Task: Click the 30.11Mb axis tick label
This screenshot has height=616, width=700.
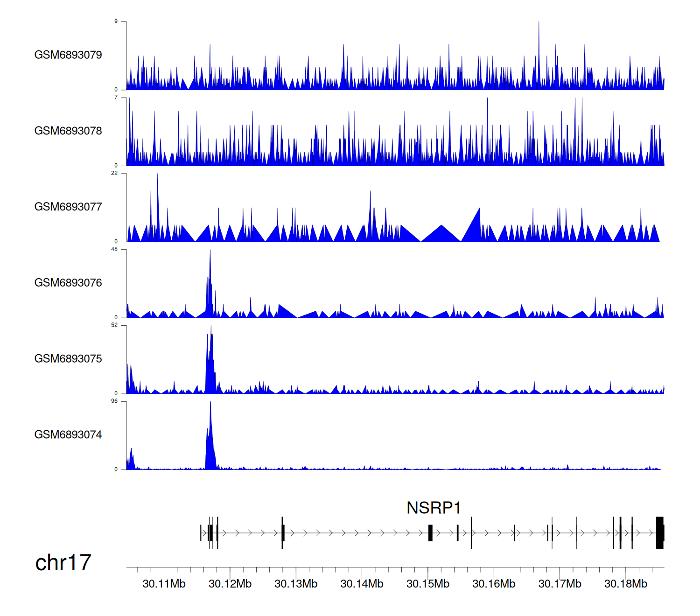Action: point(164,584)
